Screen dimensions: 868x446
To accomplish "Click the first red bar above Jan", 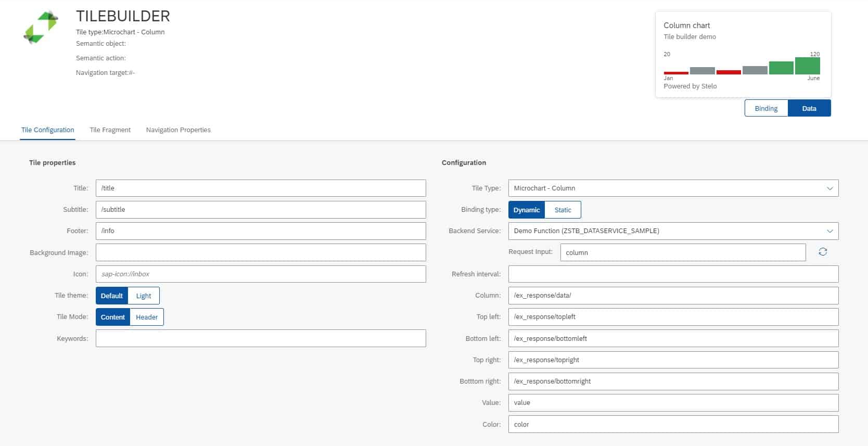I will 676,73.
